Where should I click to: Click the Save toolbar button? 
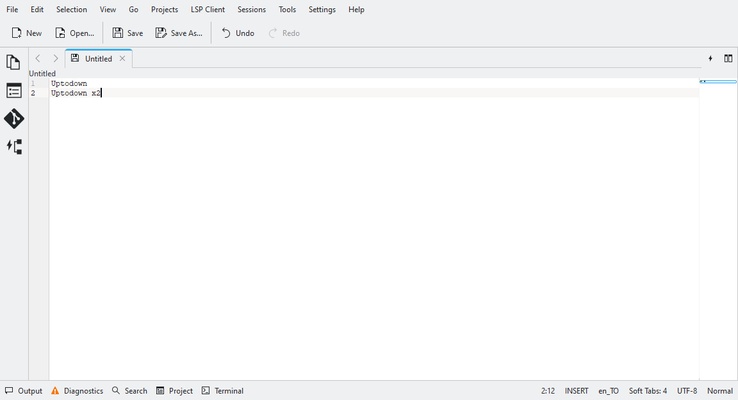(128, 33)
